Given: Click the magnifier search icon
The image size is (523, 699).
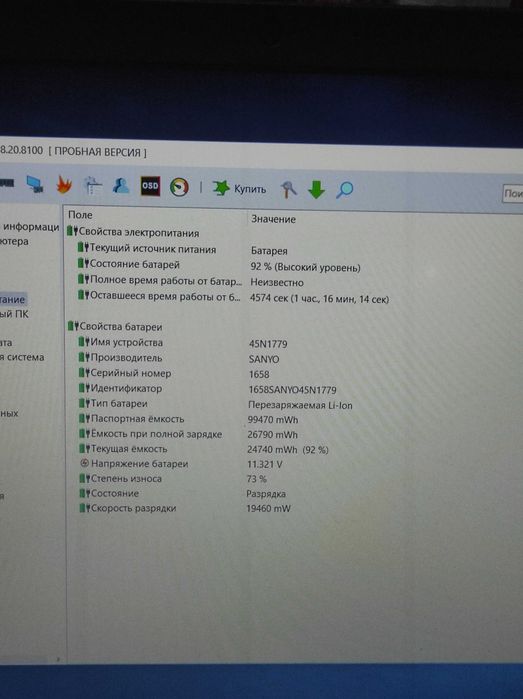Looking at the screenshot, I should click(x=344, y=190).
